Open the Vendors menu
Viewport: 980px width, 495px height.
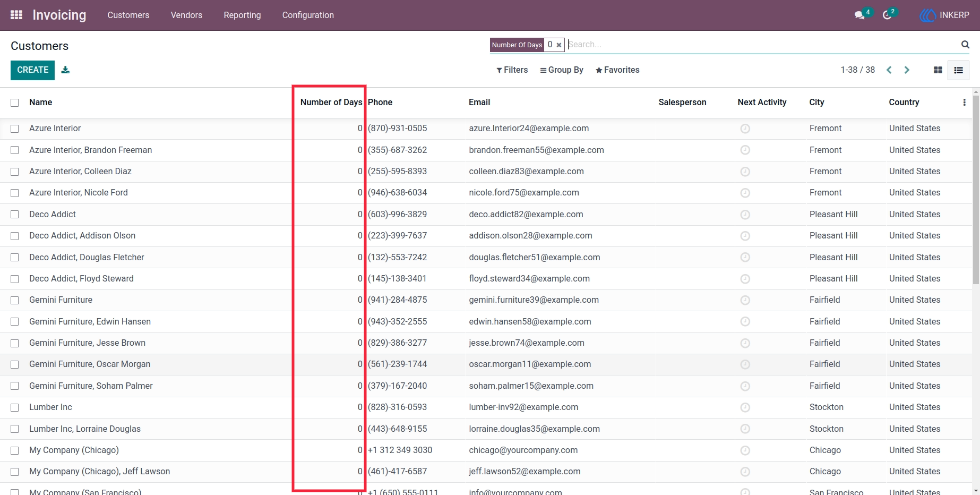pyautogui.click(x=186, y=15)
